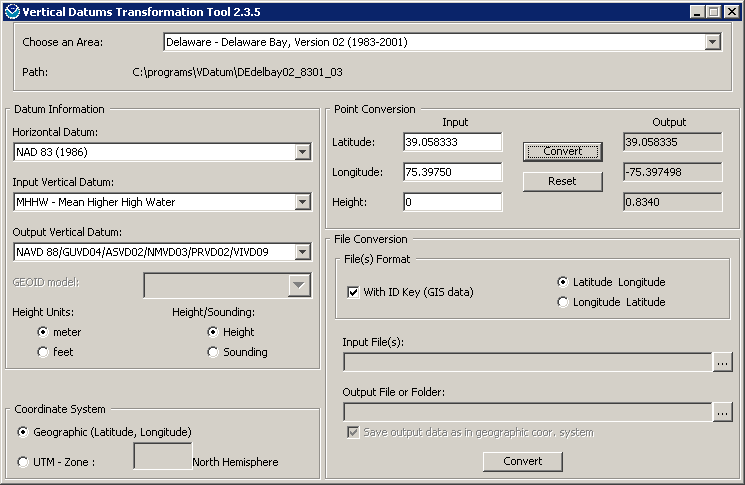Click the Latitude input field
This screenshot has height=485, width=745.
[452, 142]
